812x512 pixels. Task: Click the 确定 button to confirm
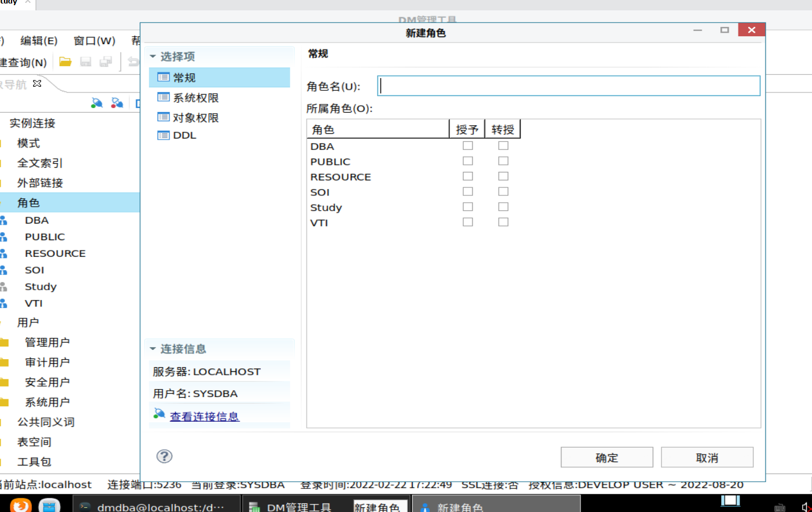click(x=607, y=457)
